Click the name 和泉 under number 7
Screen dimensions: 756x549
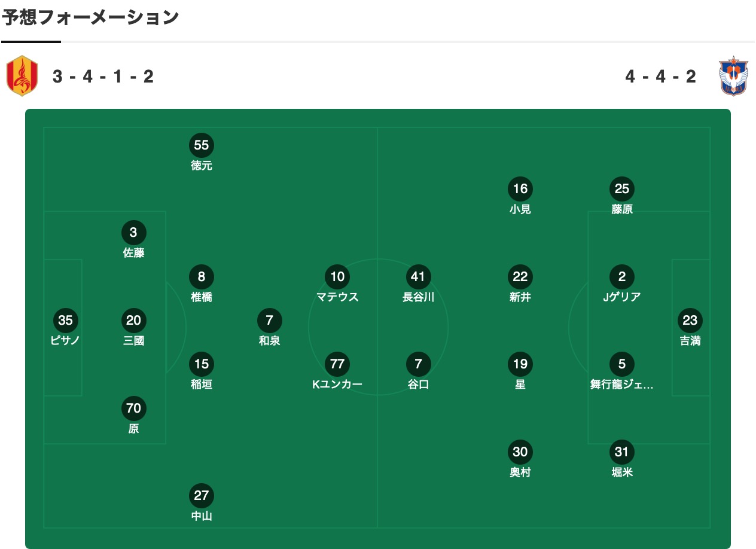[x=269, y=341]
